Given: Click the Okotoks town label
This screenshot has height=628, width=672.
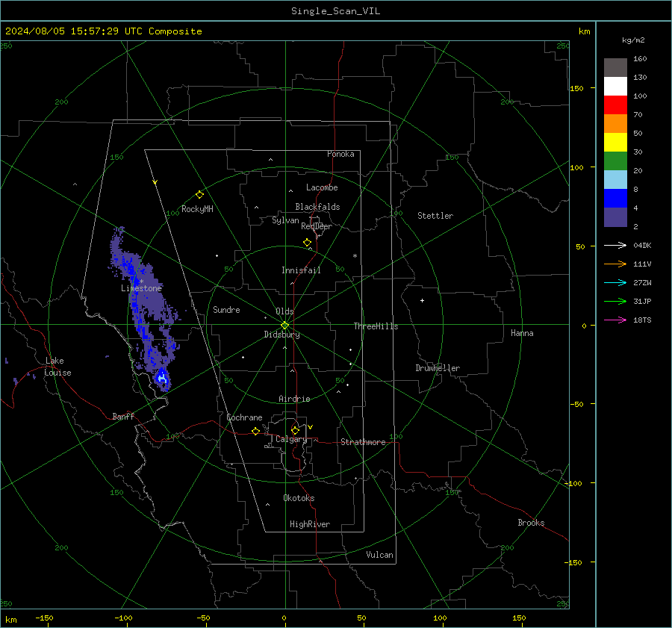Looking at the screenshot, I should click(x=299, y=498).
